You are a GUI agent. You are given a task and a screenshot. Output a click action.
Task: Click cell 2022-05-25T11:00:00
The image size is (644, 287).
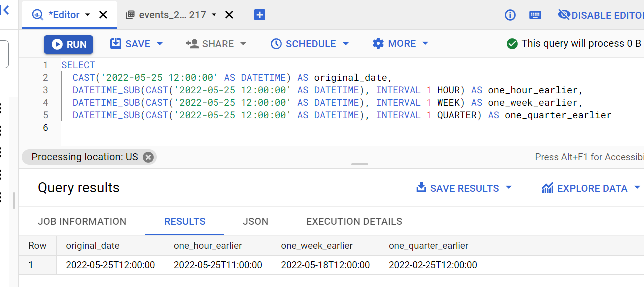point(218,265)
